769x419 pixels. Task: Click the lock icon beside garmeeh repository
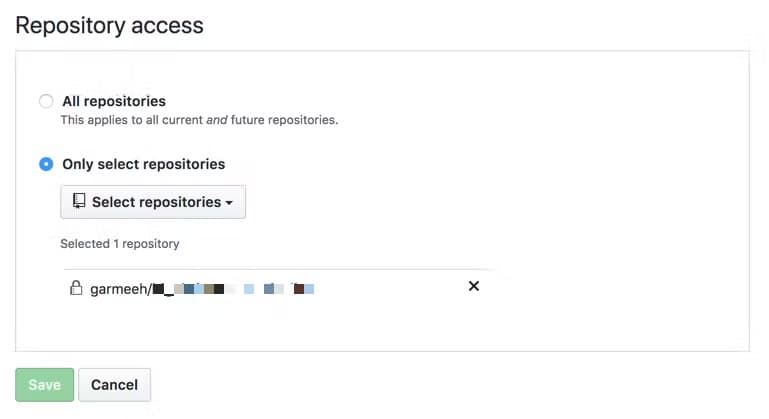pyautogui.click(x=75, y=288)
